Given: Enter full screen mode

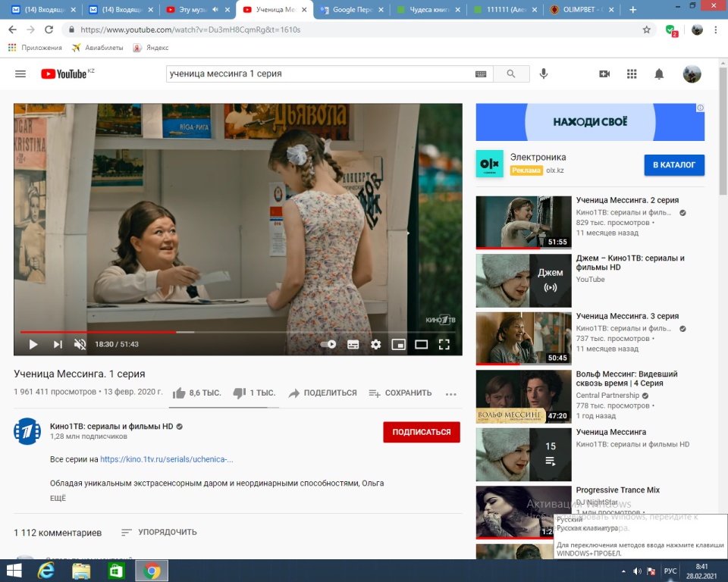Looking at the screenshot, I should pos(444,344).
